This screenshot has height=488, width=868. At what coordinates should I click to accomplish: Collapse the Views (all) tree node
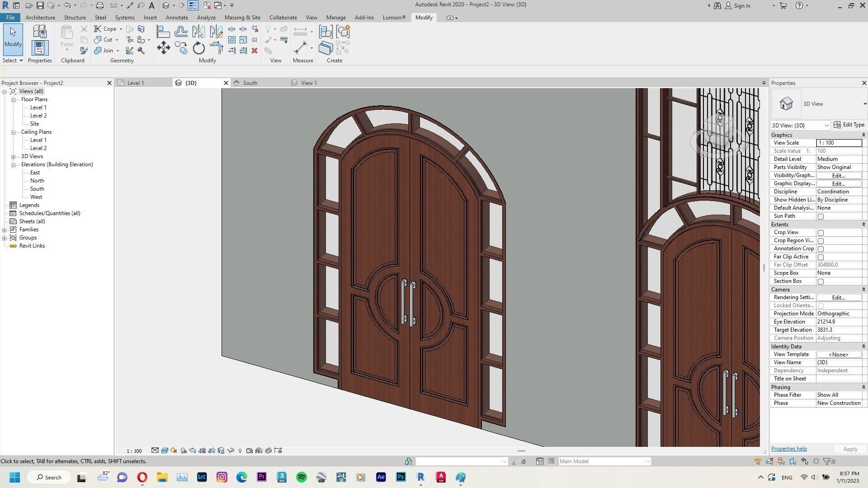(x=4, y=91)
